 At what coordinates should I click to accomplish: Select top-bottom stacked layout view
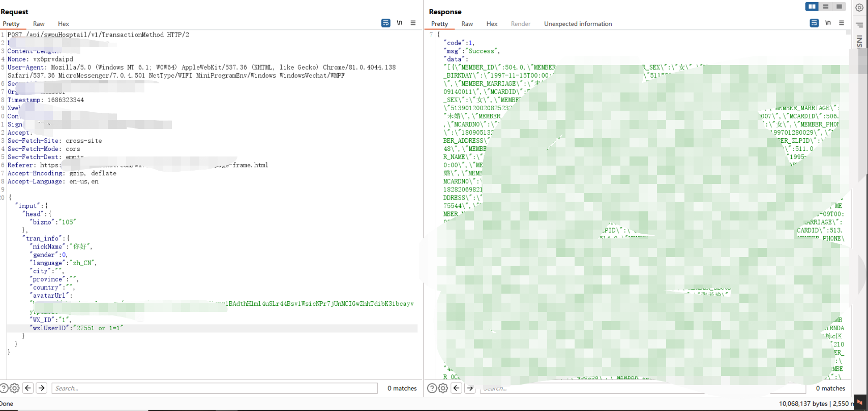(826, 7)
